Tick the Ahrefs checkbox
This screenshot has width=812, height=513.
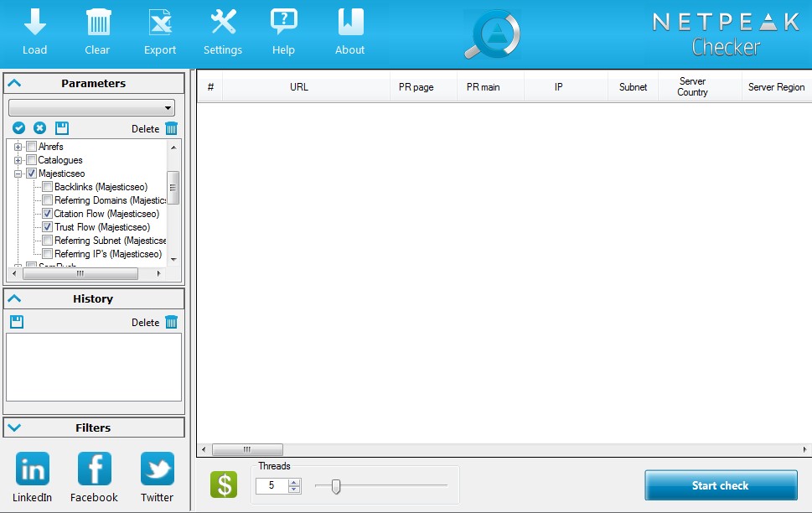(32, 147)
